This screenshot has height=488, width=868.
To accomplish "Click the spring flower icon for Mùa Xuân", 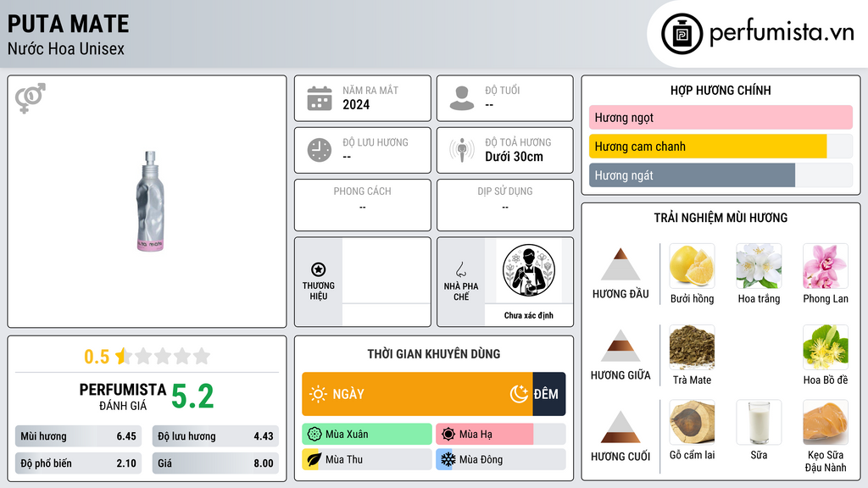I will click(314, 435).
